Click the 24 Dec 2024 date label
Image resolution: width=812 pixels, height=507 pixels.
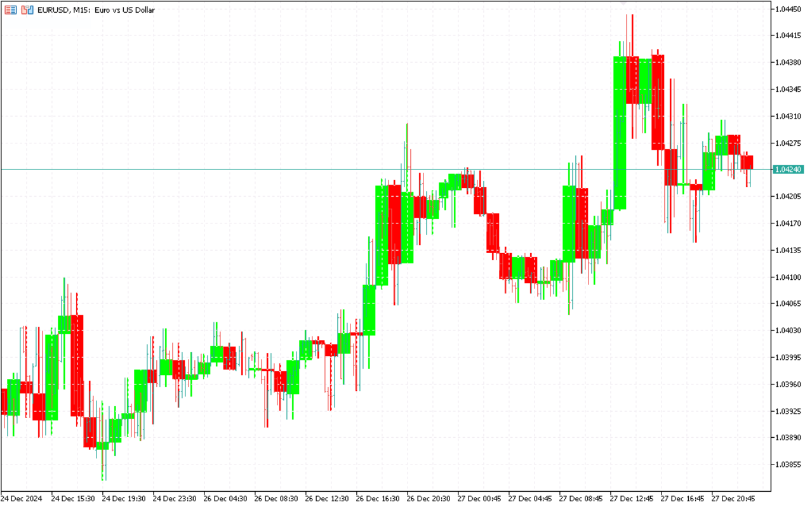pyautogui.click(x=22, y=499)
